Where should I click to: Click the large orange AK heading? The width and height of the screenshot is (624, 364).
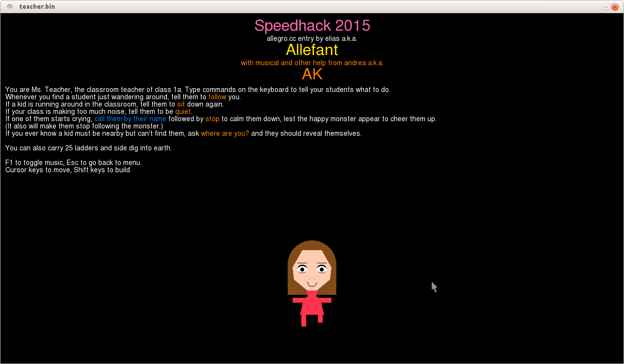click(312, 74)
